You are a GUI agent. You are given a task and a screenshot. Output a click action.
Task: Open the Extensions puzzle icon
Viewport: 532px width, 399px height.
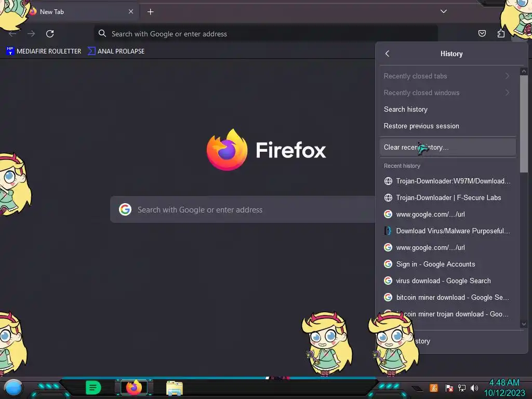point(501,33)
